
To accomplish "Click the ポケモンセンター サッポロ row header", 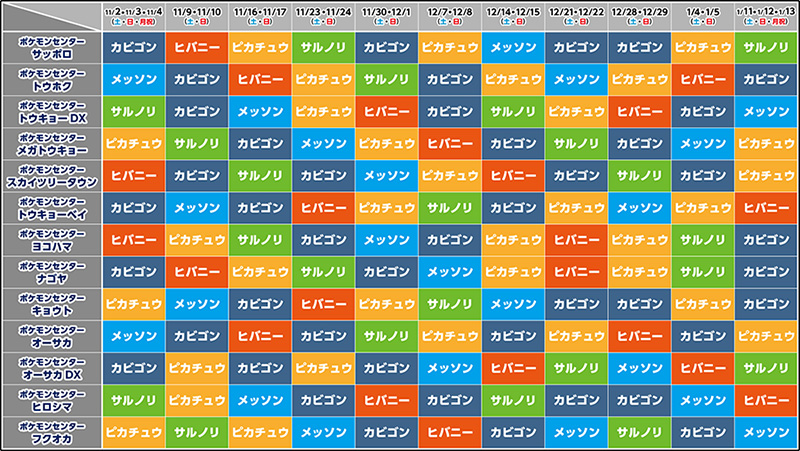I will [x=52, y=47].
